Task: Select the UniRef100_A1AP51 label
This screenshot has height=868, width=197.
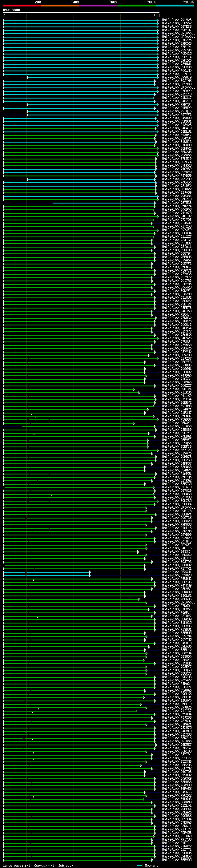Action: tap(177, 474)
